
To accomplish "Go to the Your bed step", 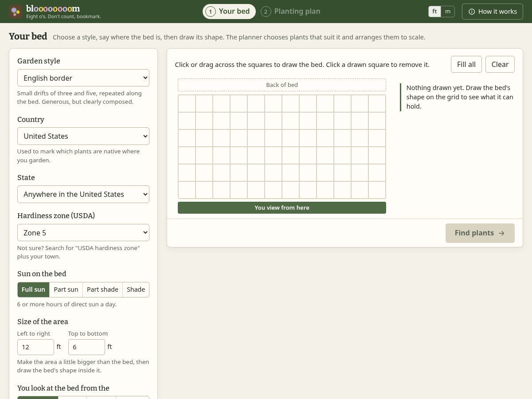I will (229, 12).
